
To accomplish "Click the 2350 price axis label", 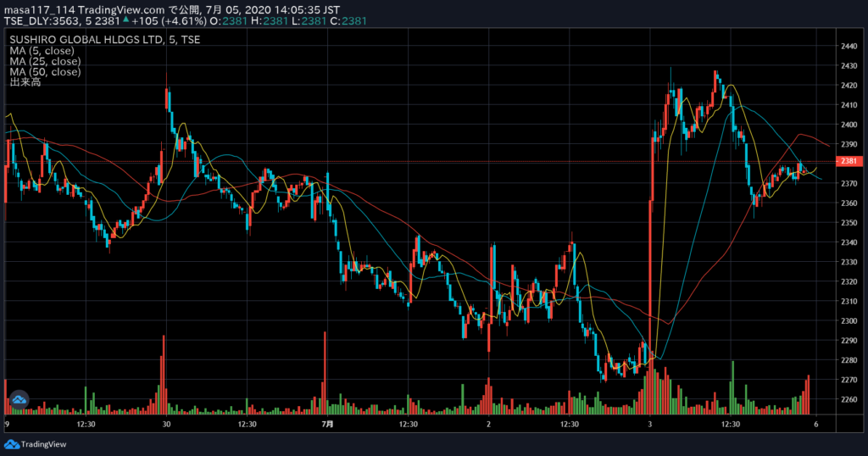I will [849, 222].
